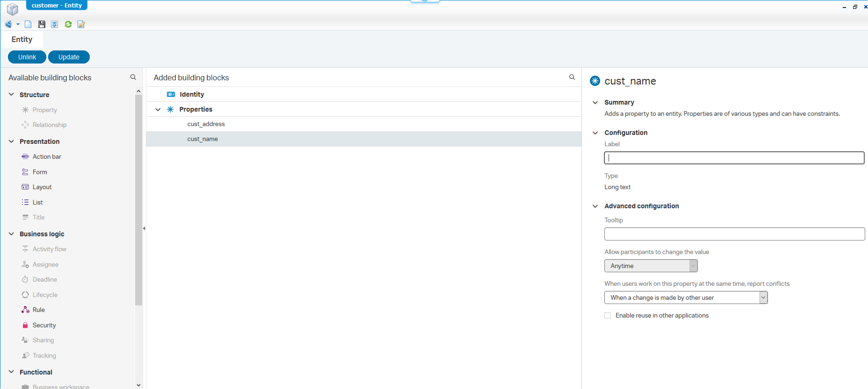The width and height of the screenshot is (868, 389).
Task: Switch to the Entity tab
Action: pyautogui.click(x=22, y=39)
